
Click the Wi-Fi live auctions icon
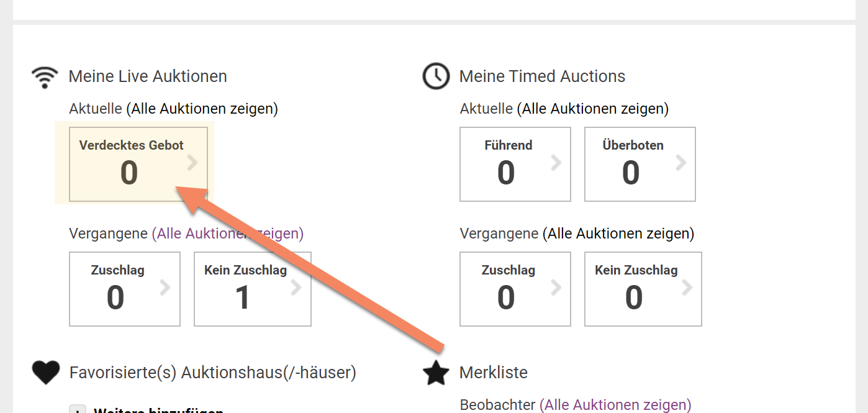tap(45, 77)
